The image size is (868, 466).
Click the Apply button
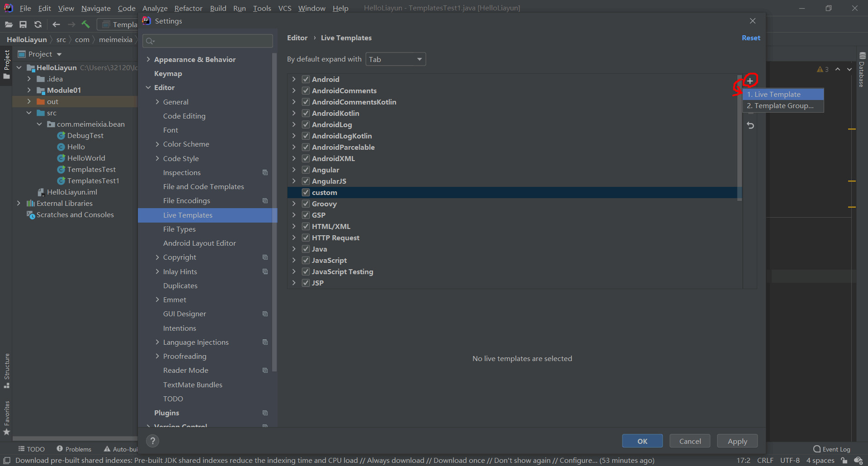[x=737, y=441]
